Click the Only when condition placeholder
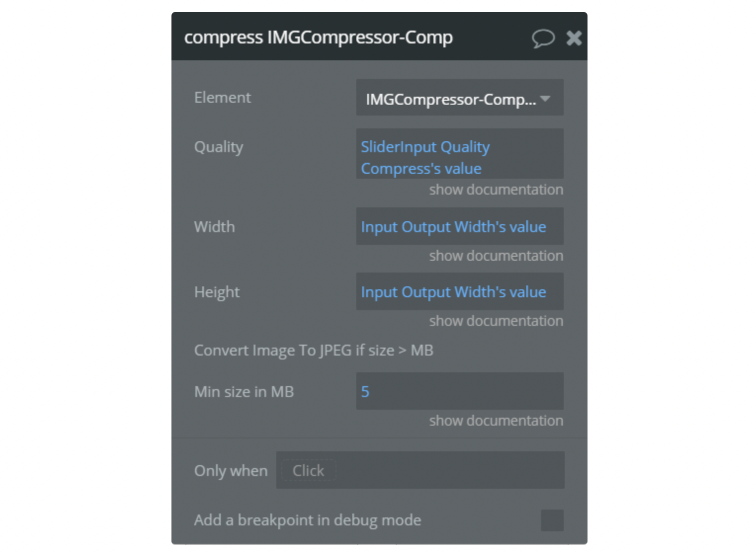The height and width of the screenshot is (553, 756). click(x=308, y=471)
